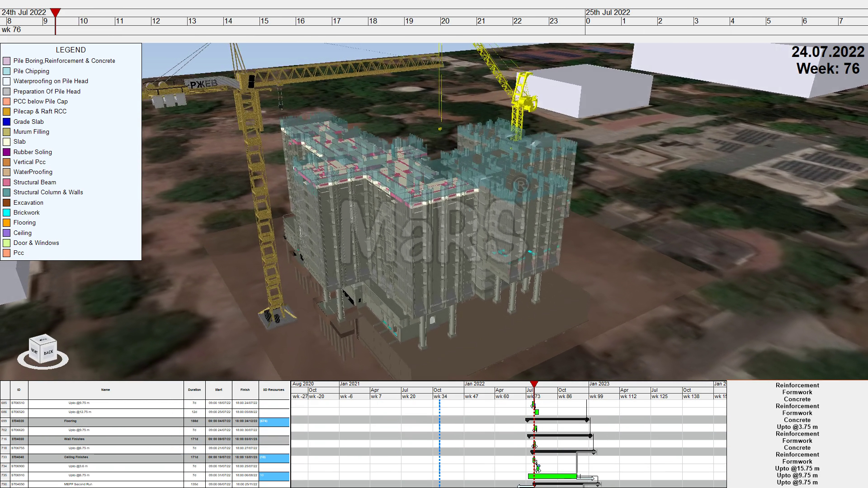This screenshot has height=488, width=868.
Task: Click the Slab legend label
Action: 19,142
